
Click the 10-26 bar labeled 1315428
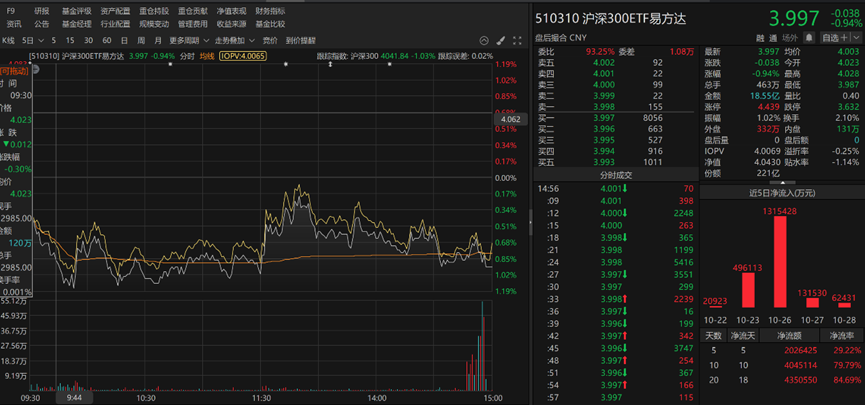[781, 262]
